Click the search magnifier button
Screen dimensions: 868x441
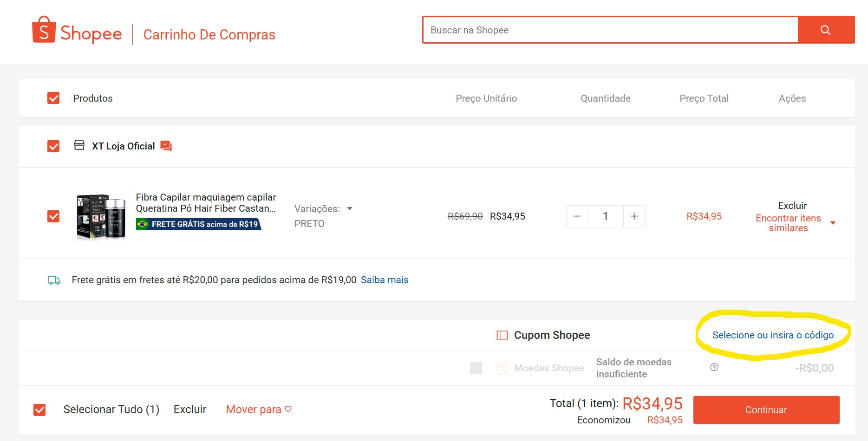825,30
